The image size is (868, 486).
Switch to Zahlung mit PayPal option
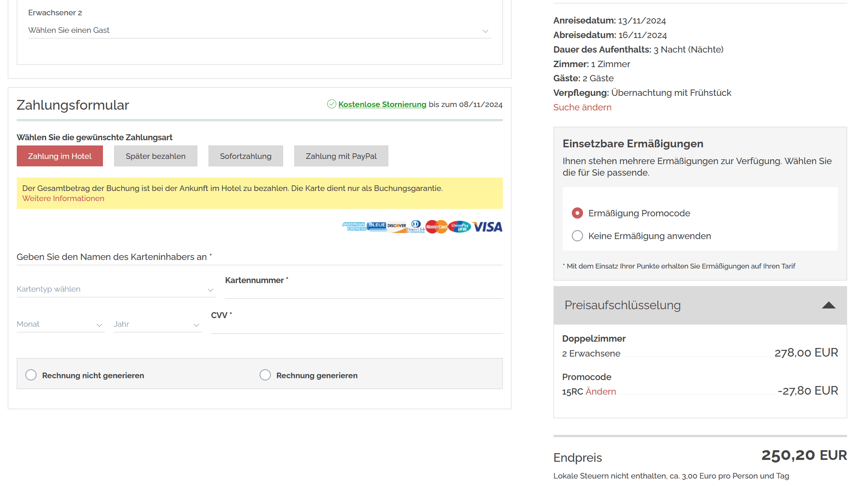[x=341, y=156]
